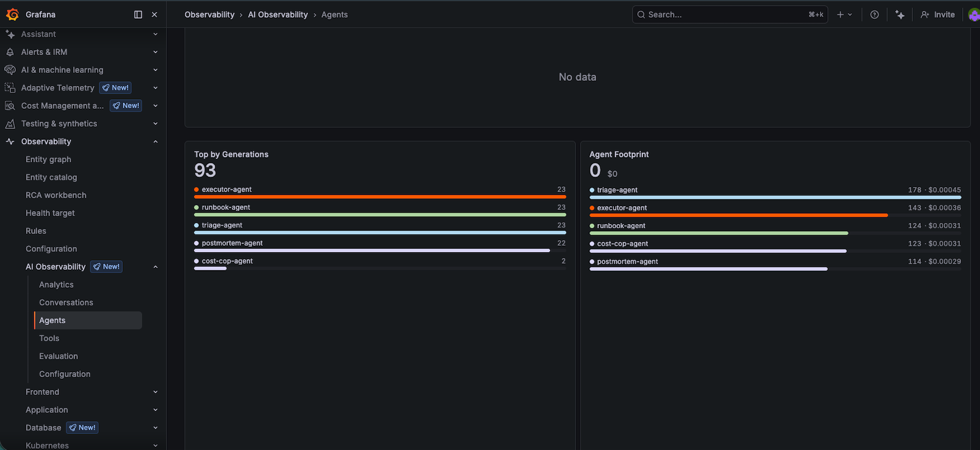
Task: Click the 93 total in Top by Generations
Action: (x=205, y=170)
